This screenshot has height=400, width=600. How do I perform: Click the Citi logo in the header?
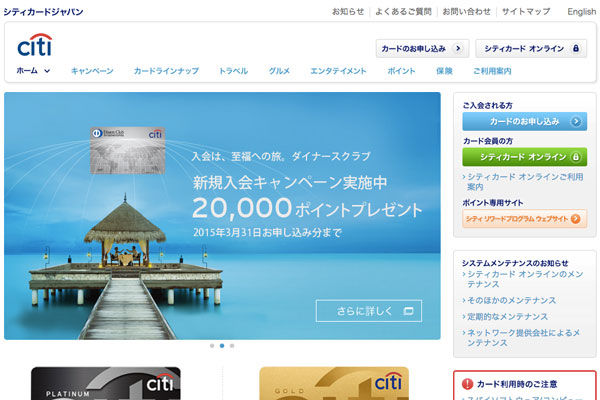[x=34, y=45]
